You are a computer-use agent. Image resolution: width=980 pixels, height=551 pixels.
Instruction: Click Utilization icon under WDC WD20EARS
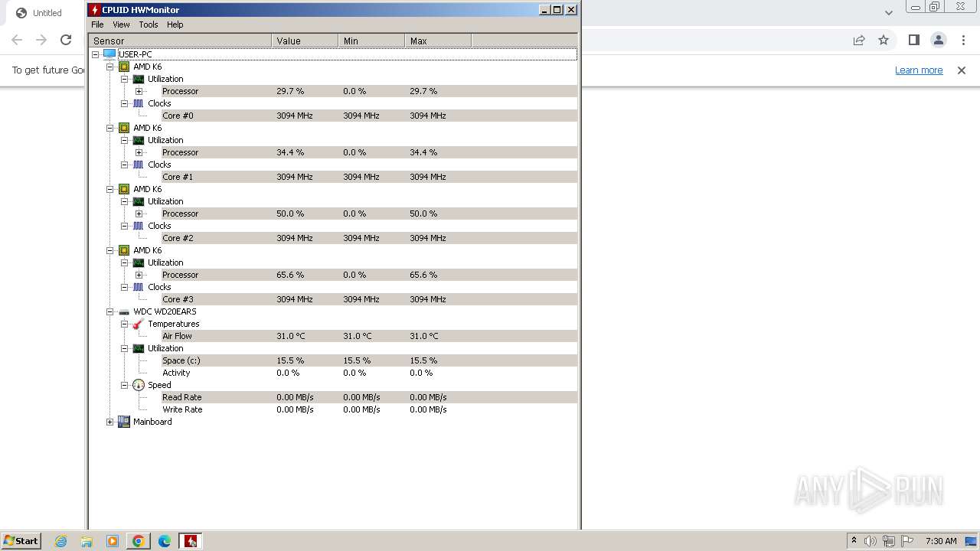pos(138,348)
